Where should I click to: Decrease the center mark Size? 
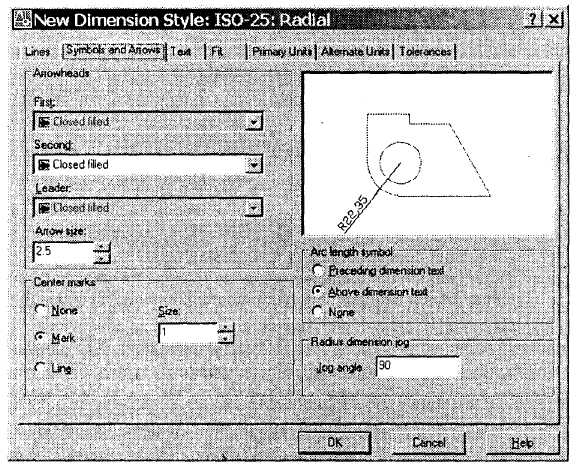(x=226, y=338)
